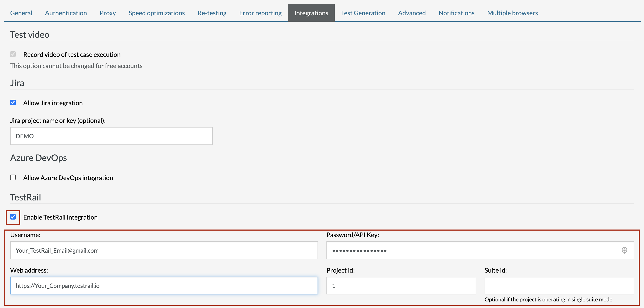The height and width of the screenshot is (308, 644).
Task: Go to the Proxy tab
Action: [107, 13]
